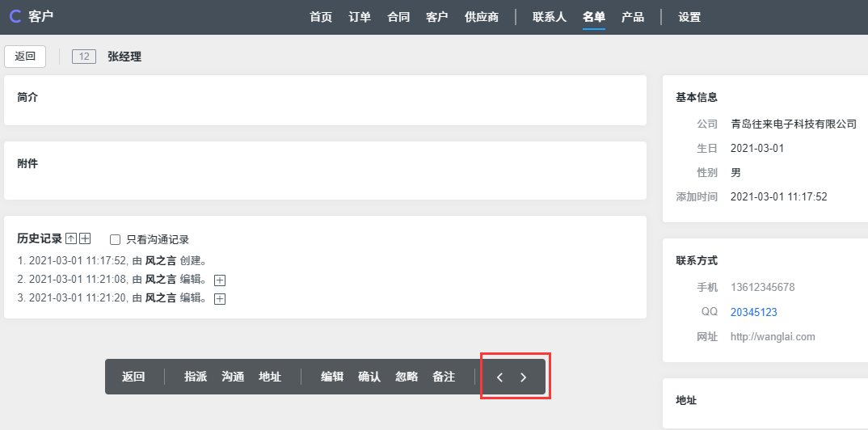Click the app logo icon next to 客户

(16, 17)
